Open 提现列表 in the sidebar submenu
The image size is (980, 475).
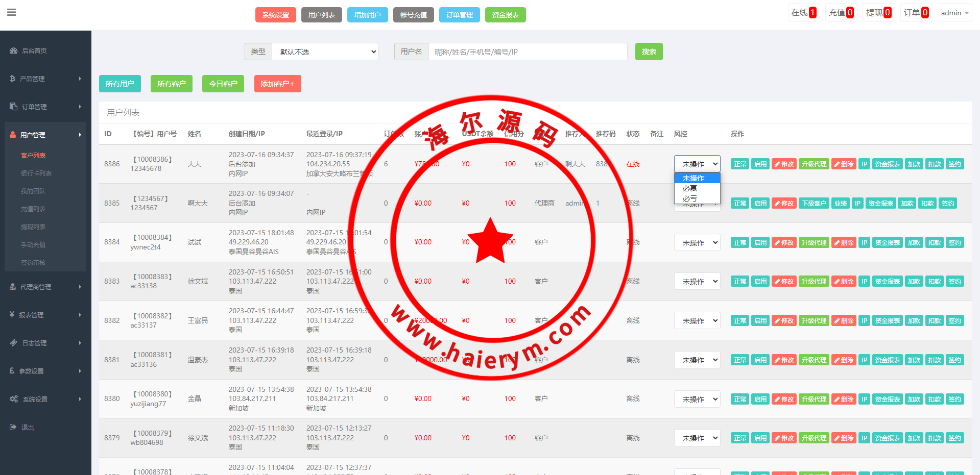(x=33, y=227)
